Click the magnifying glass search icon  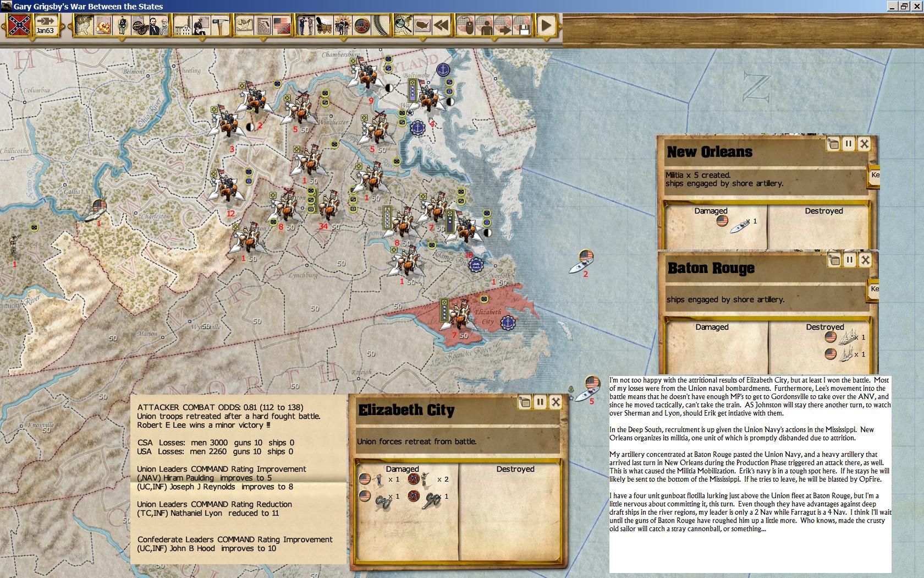click(x=403, y=25)
